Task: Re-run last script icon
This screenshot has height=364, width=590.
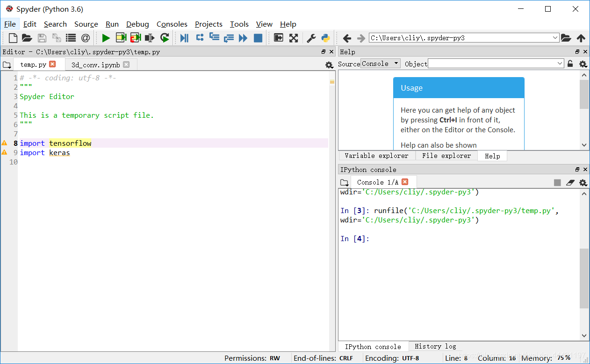Action: [x=165, y=38]
